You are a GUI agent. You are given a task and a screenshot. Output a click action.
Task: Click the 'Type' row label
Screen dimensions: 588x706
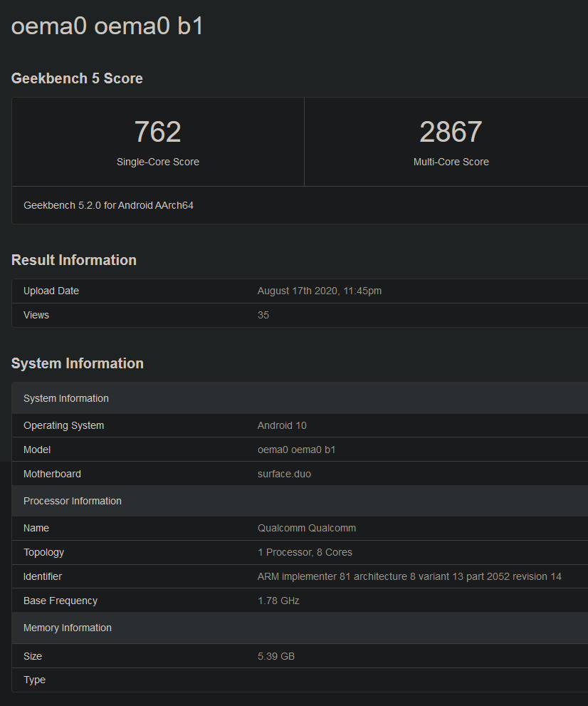(34, 680)
